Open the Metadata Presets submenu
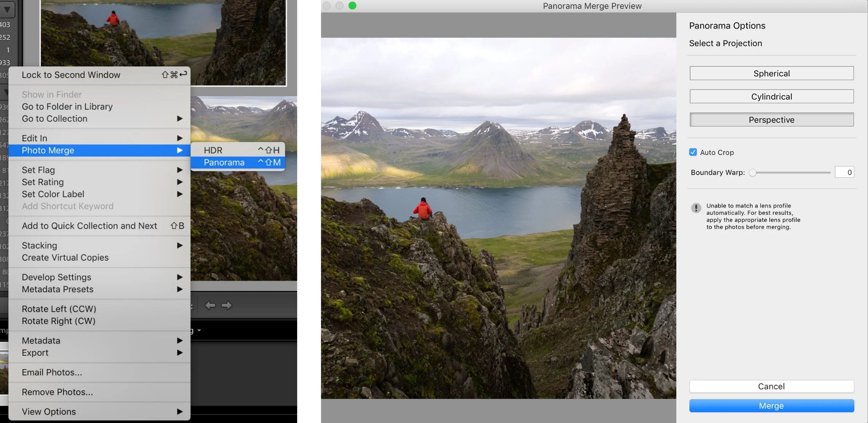This screenshot has height=423, width=868. click(99, 289)
